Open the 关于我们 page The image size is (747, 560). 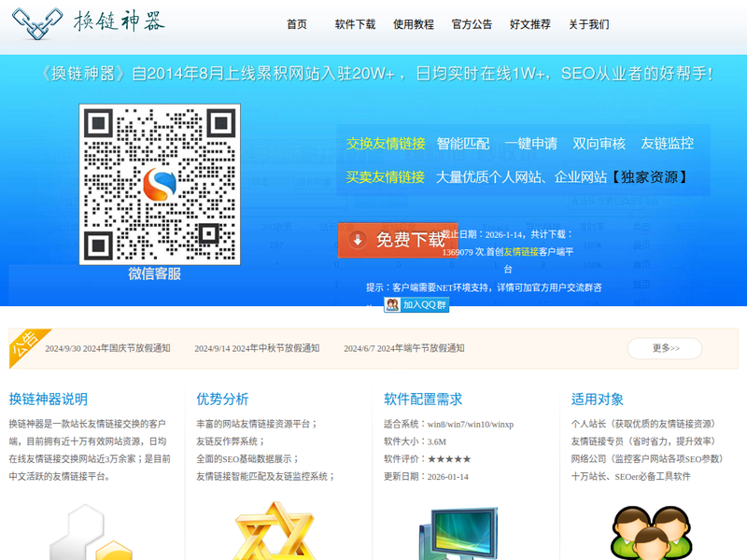tap(588, 24)
